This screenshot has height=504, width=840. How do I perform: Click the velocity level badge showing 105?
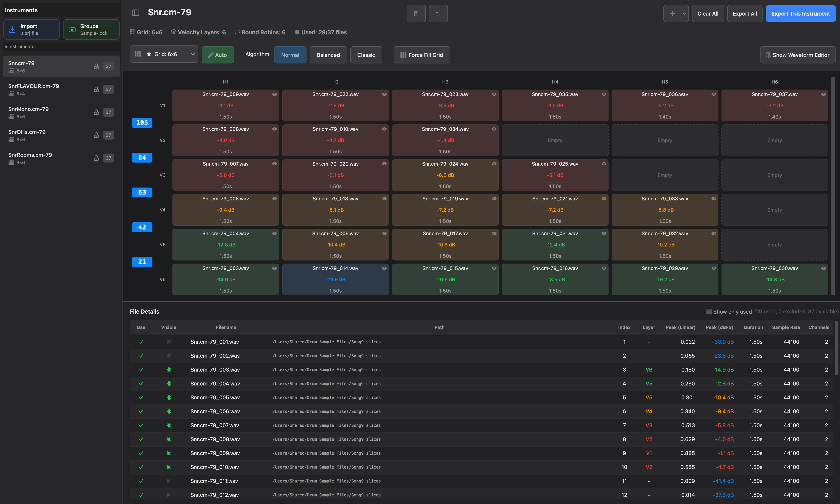[x=142, y=123]
